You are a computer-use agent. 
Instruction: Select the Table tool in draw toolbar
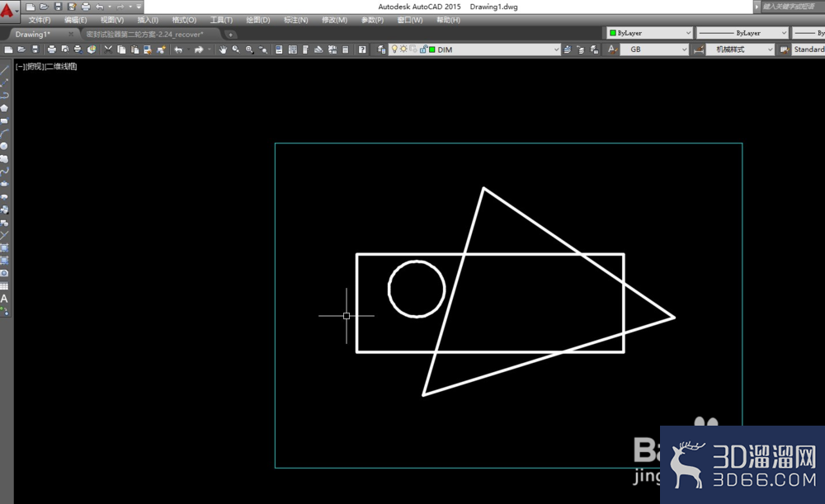pyautogui.click(x=4, y=285)
